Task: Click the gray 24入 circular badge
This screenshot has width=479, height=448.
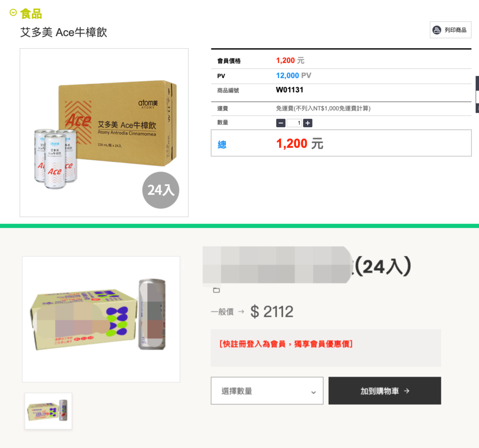Action: tap(161, 190)
